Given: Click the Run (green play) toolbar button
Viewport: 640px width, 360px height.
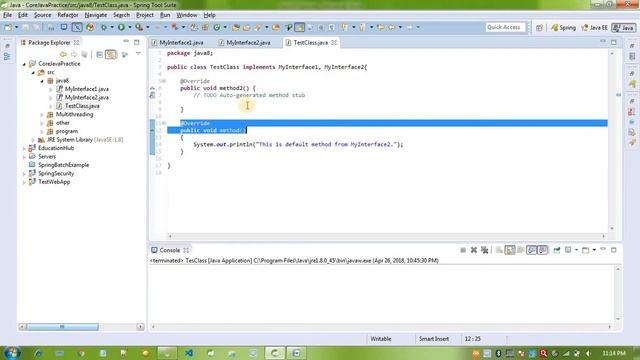Looking at the screenshot, I should click(x=121, y=27).
